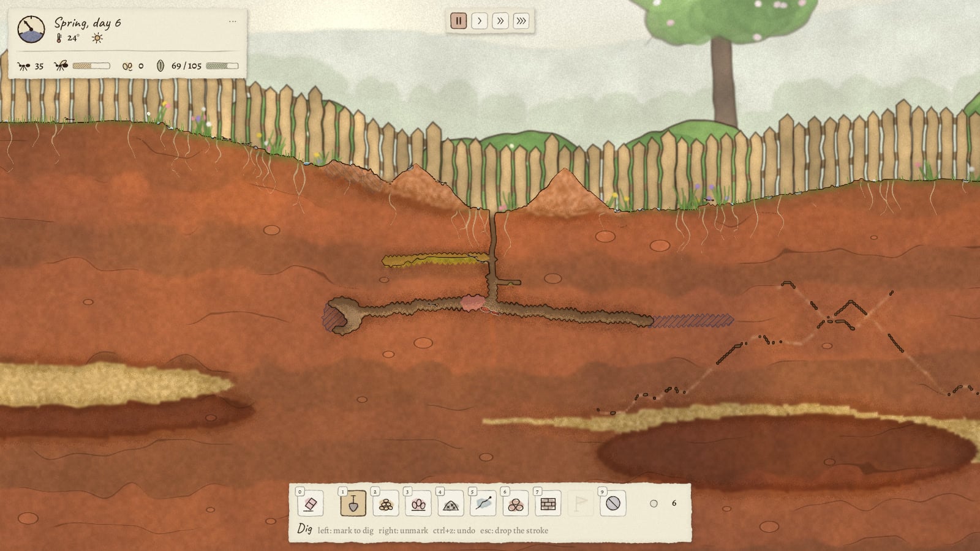Screen dimensions: 980x551
Task: Click the 'Spring, day 6' date label
Action: click(88, 23)
